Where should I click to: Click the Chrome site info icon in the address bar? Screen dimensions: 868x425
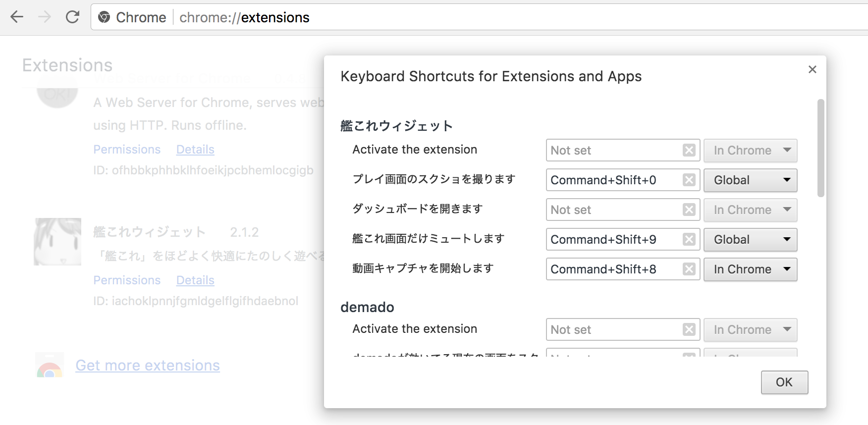(104, 17)
